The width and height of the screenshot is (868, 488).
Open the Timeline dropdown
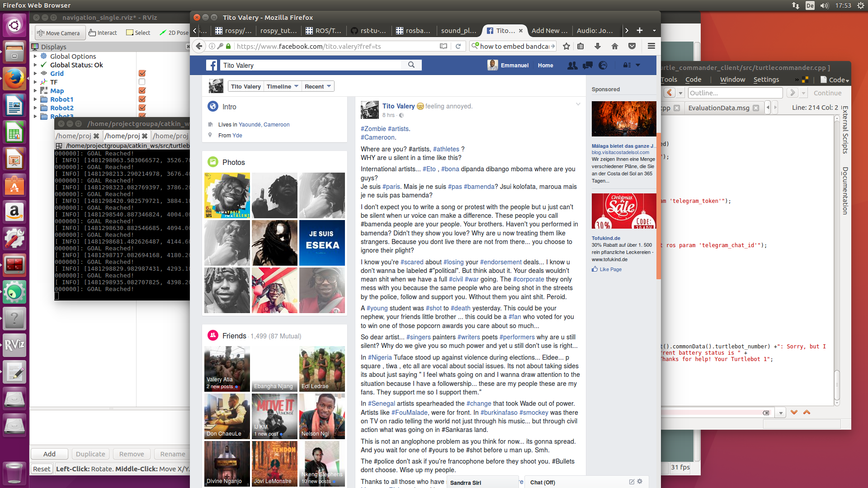282,86
